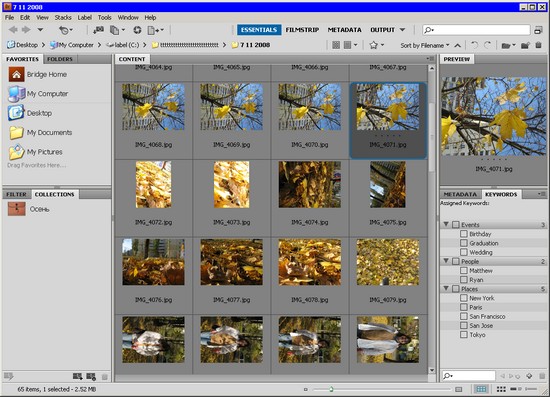Screen dimensions: 550x397
Task: Lock thumbnail grid view button
Action: pos(481,389)
